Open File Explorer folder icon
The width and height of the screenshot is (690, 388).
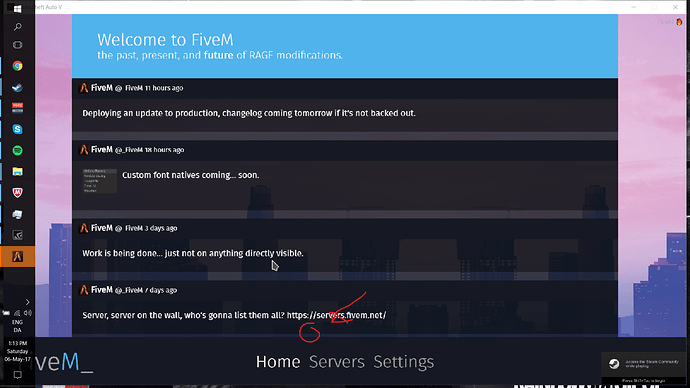coord(18,172)
